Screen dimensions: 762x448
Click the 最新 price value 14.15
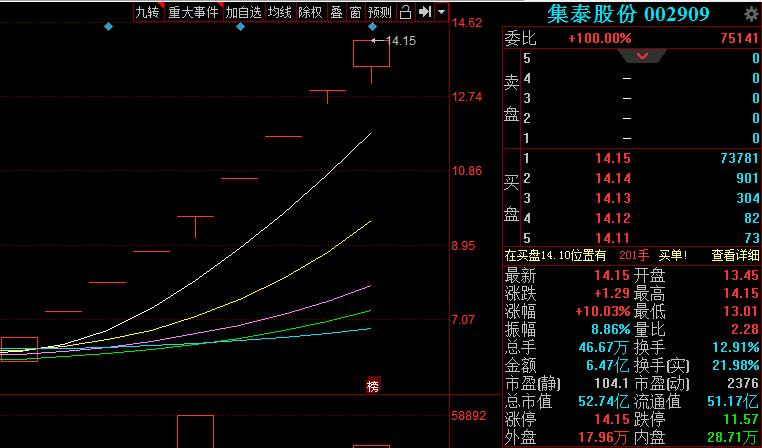tap(612, 276)
